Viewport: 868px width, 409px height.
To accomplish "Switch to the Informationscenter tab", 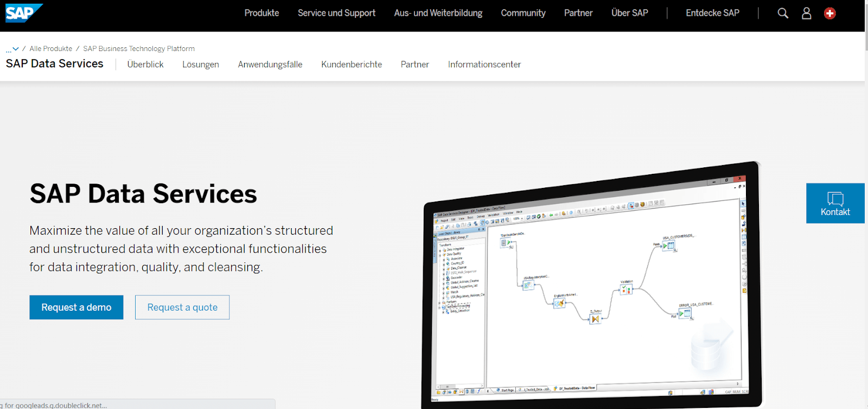I will pos(484,65).
